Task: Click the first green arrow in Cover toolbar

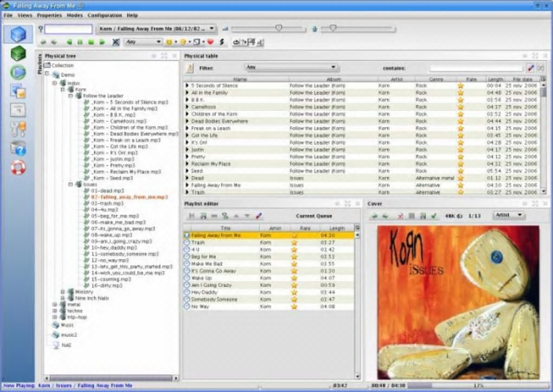Action: [375, 216]
